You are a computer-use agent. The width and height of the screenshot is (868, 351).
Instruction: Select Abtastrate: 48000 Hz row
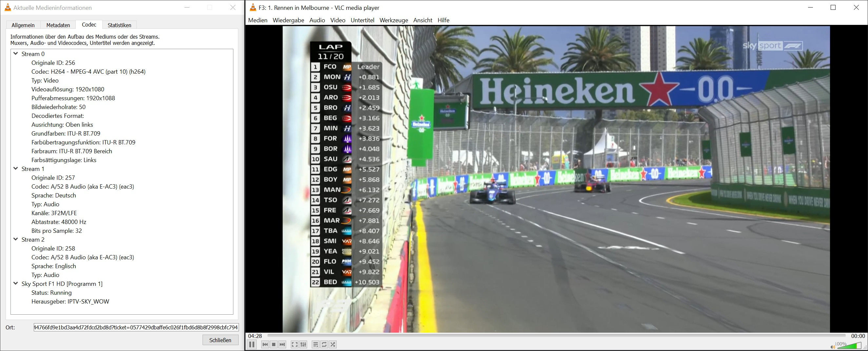point(59,222)
